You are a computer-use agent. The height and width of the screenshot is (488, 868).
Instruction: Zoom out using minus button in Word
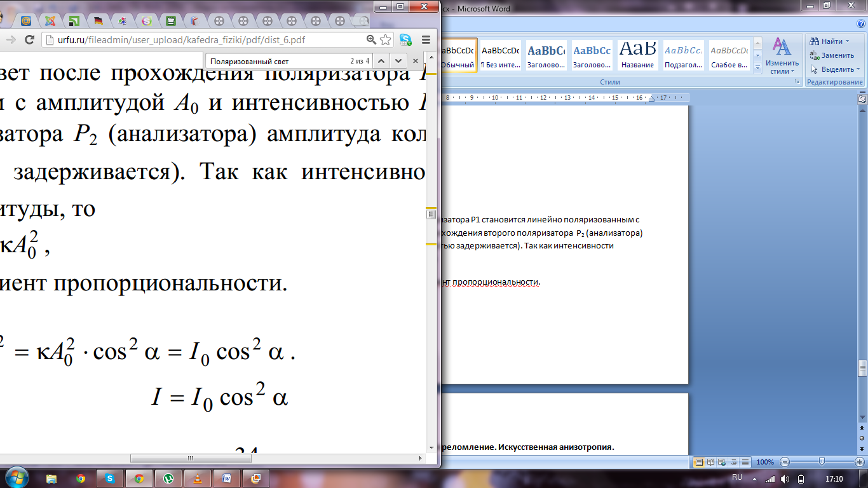click(785, 462)
